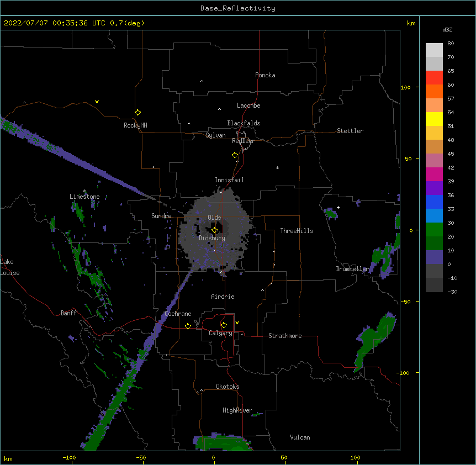Click the Okotoks label
This screenshot has width=476, height=465.
(228, 387)
